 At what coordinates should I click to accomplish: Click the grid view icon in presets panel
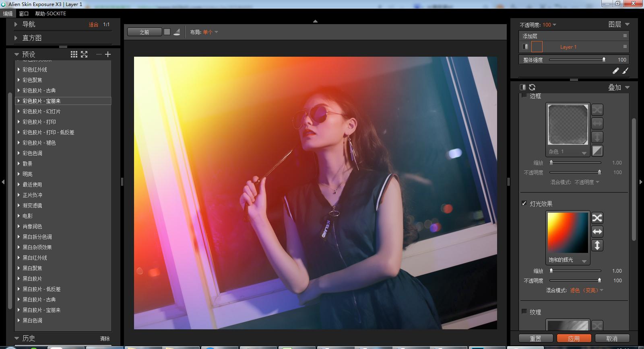coord(74,54)
